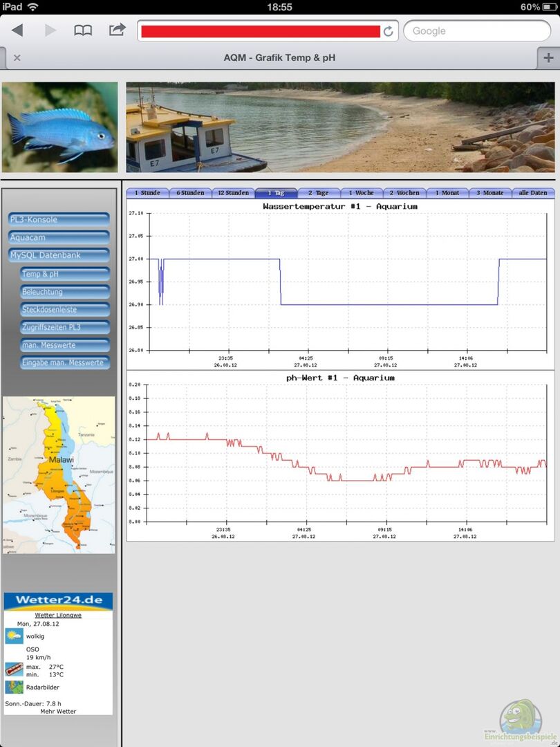Click the Mehr Wetter link
The height and width of the screenshot is (747, 560).
click(58, 711)
